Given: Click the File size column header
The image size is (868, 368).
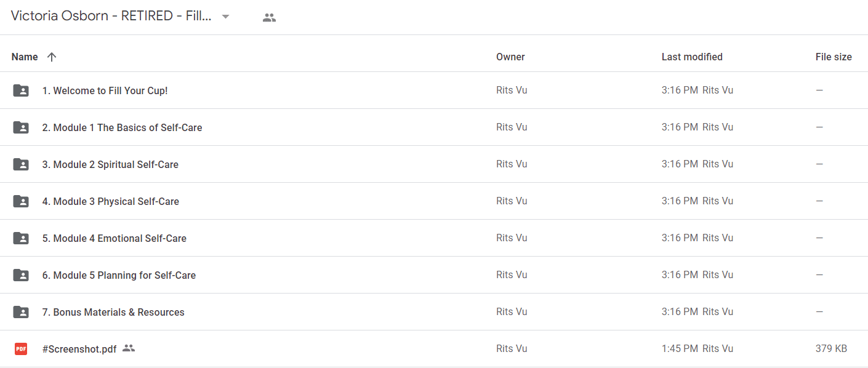Looking at the screenshot, I should click(834, 57).
